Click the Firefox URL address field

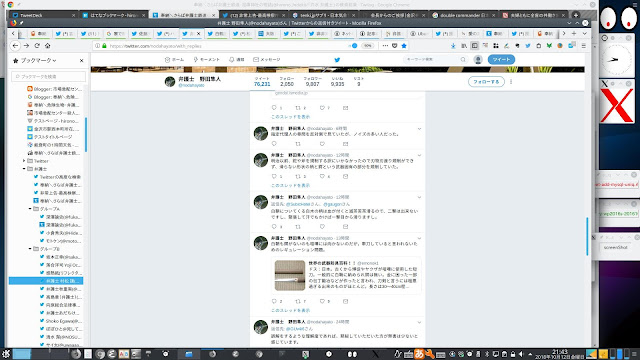tap(229, 46)
